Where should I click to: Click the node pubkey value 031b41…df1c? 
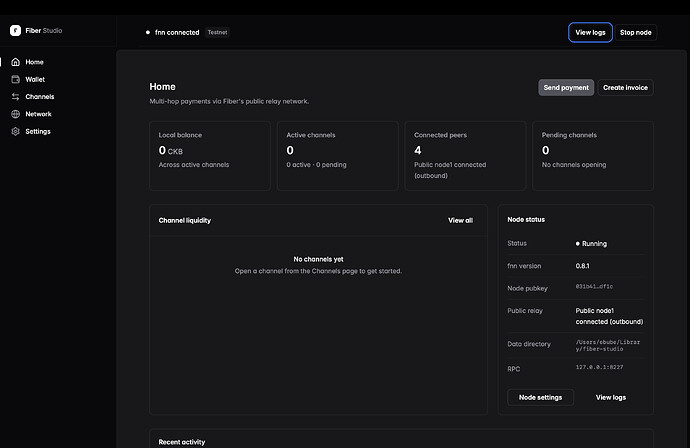point(594,286)
